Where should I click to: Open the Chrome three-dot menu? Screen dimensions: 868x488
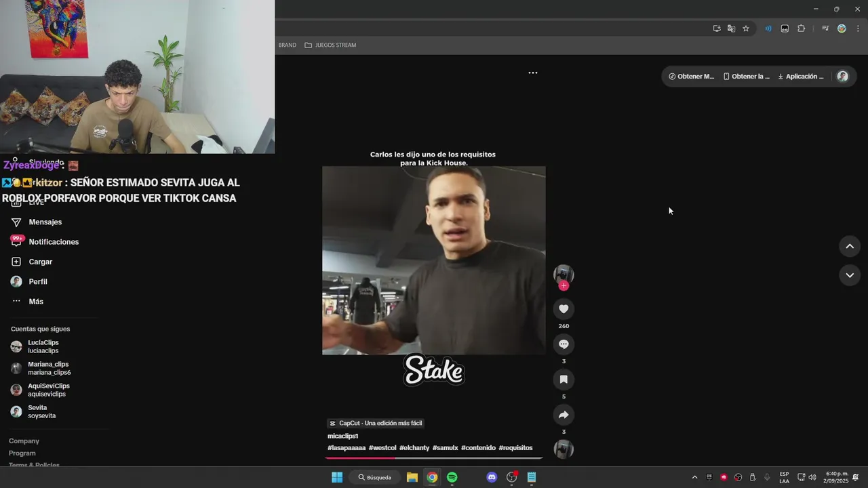coord(858,28)
